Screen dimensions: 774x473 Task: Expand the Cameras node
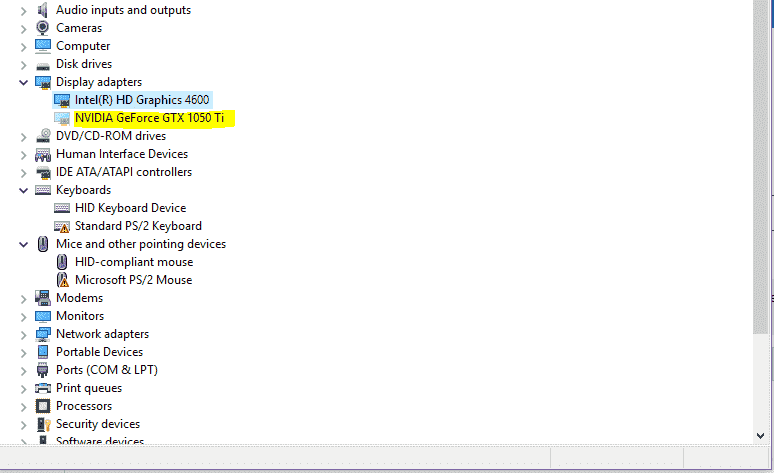23,29
